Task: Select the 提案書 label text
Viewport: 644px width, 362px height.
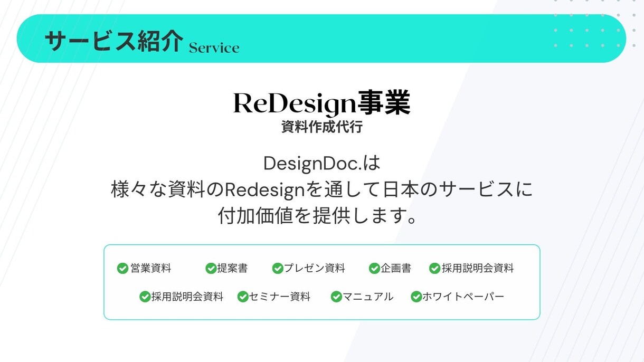Action: (232, 269)
